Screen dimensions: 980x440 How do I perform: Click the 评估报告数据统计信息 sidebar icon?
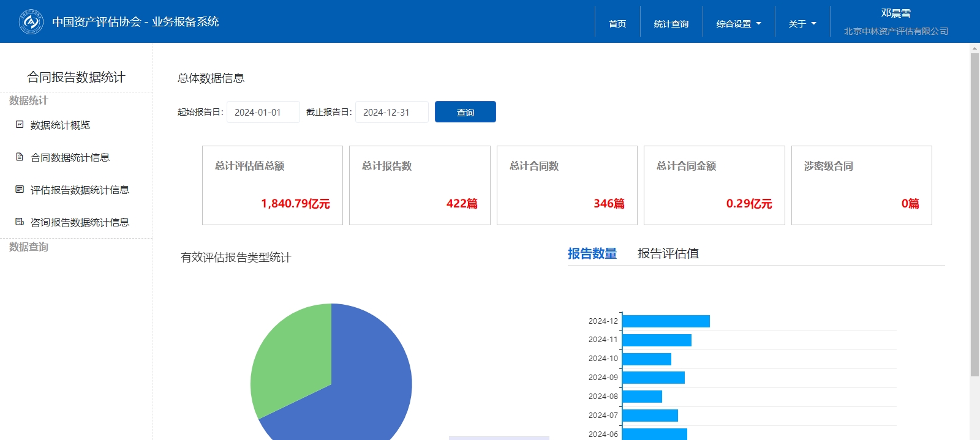pyautogui.click(x=20, y=189)
